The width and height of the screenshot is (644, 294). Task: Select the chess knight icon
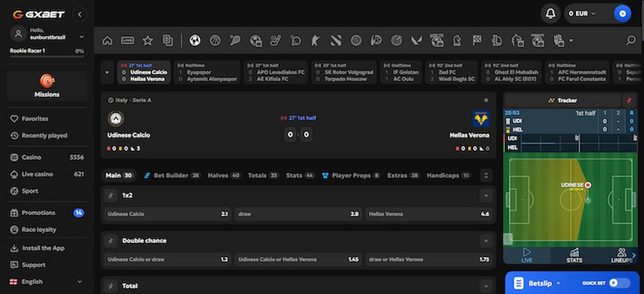457,40
